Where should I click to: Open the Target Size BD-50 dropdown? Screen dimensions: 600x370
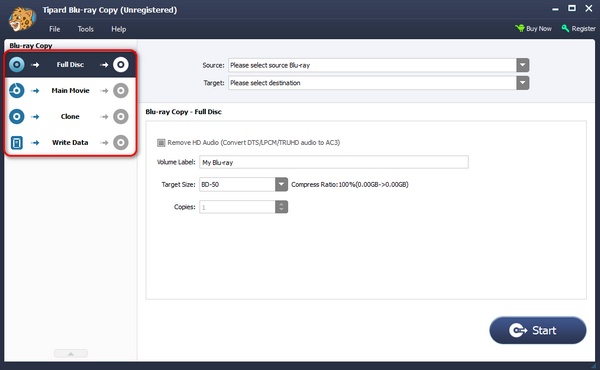(281, 184)
